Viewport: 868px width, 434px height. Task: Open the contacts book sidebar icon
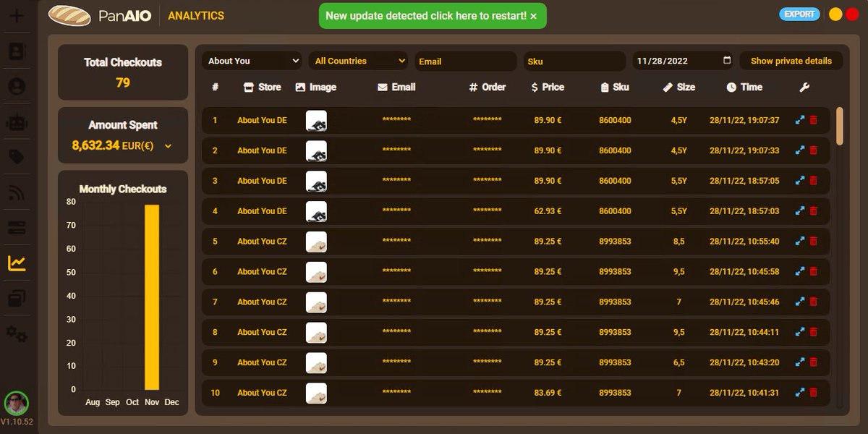tap(17, 51)
